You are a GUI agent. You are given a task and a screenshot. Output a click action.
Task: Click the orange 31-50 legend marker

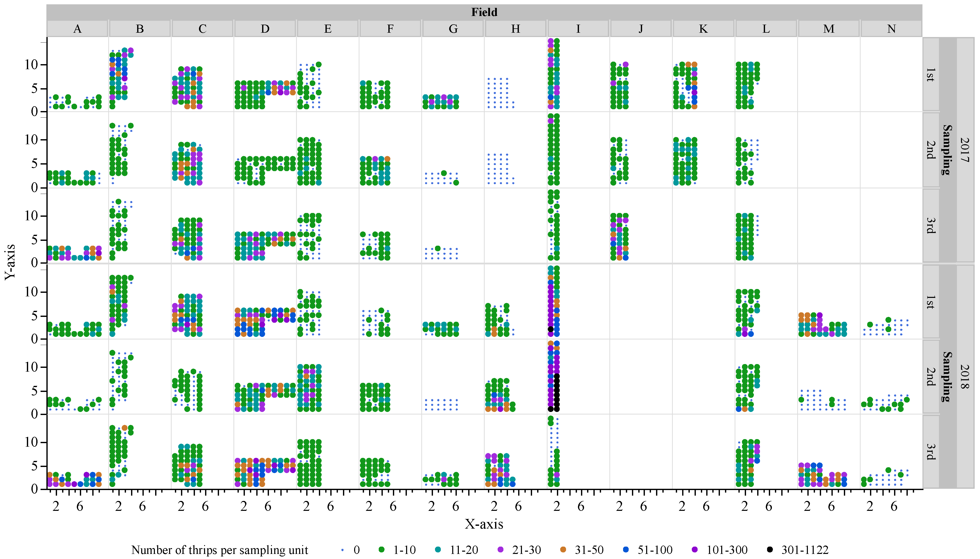(563, 549)
